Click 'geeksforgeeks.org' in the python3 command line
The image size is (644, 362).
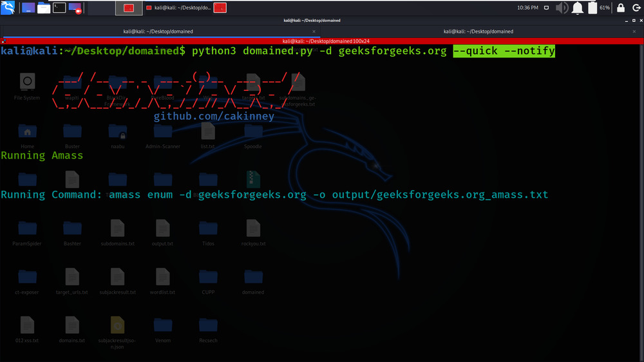[x=392, y=51]
